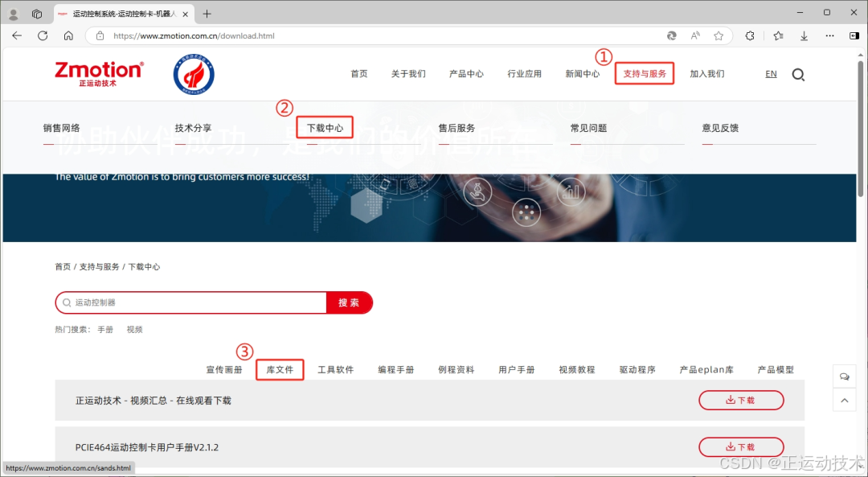Add page to favorites with star icon

(x=719, y=35)
